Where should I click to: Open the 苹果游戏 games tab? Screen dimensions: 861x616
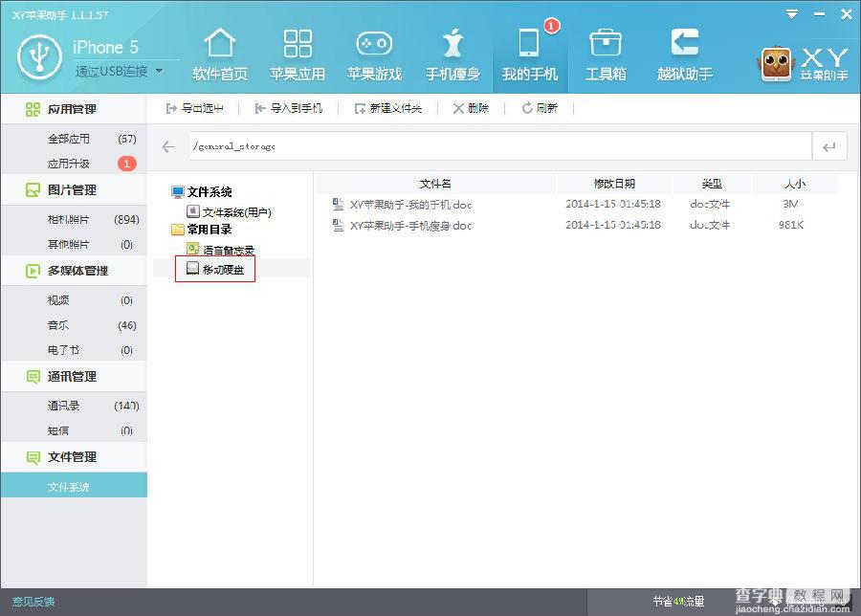click(x=374, y=55)
